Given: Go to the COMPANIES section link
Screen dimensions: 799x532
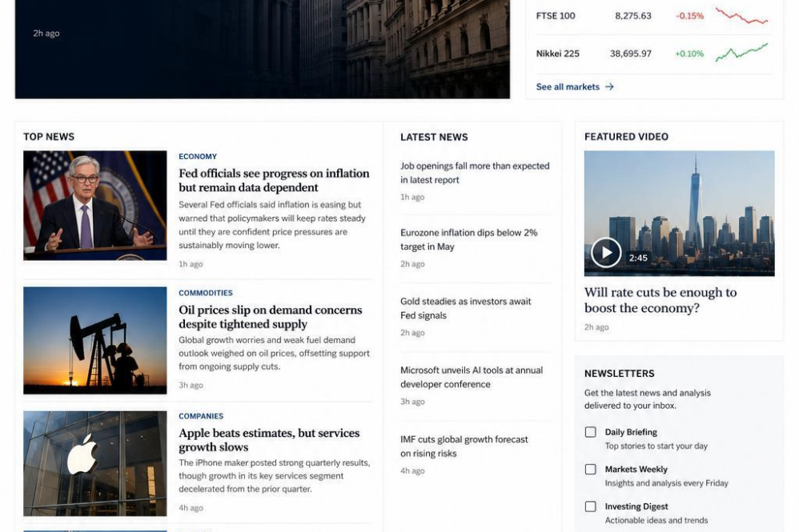Looking at the screenshot, I should 201,417.
